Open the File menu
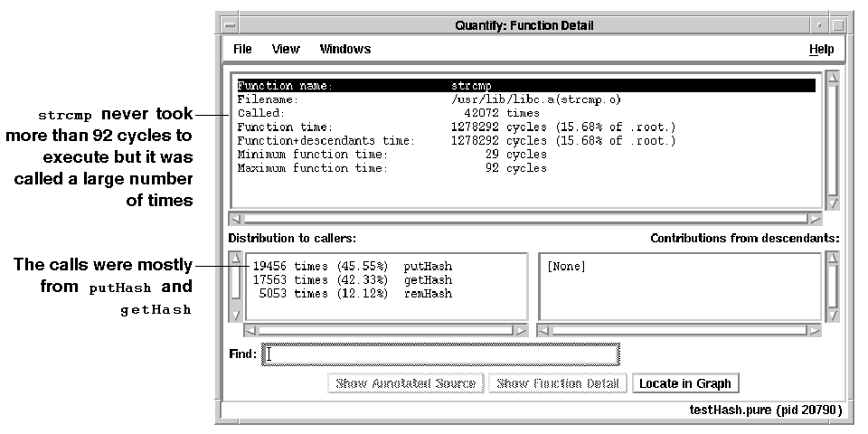Screen dimensions: 868x434 [x=242, y=49]
